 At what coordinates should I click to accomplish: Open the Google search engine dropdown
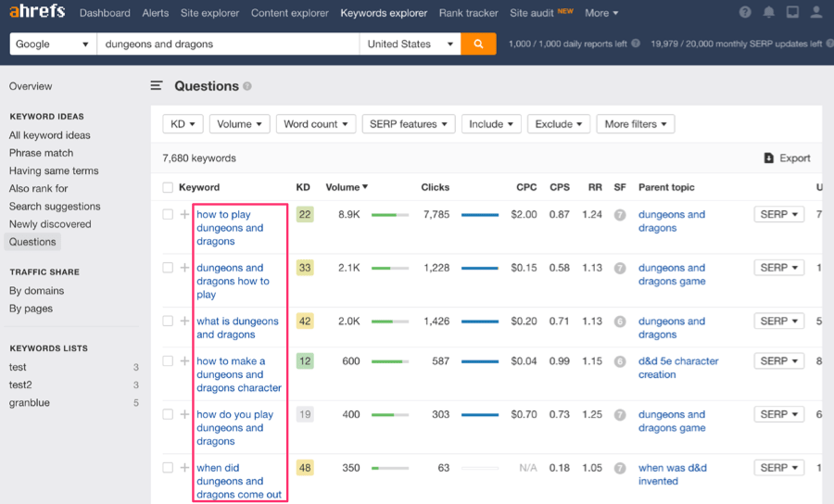(53, 44)
